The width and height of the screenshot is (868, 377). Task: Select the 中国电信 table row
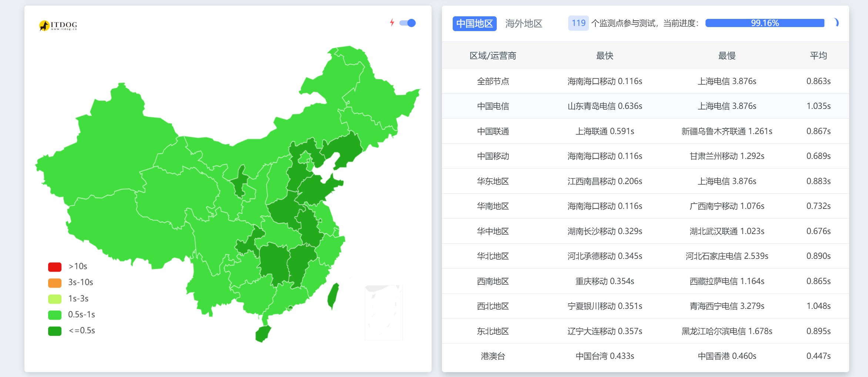(493, 106)
